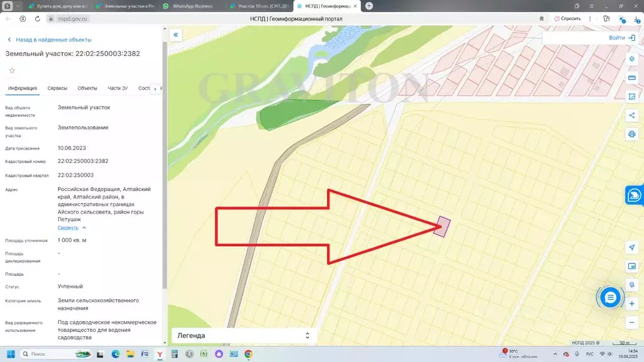Switch the РУС keyboard language indicator
This screenshot has width=644, height=362.
point(590,354)
